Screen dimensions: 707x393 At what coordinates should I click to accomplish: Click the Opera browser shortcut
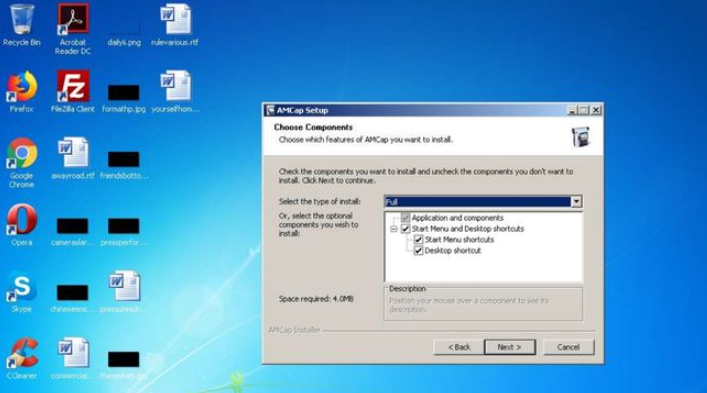22,225
